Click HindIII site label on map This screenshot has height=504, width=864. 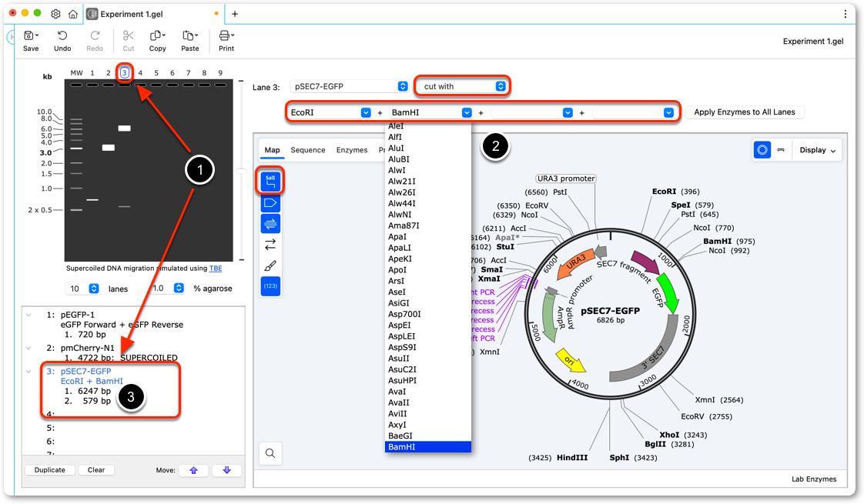click(x=572, y=458)
